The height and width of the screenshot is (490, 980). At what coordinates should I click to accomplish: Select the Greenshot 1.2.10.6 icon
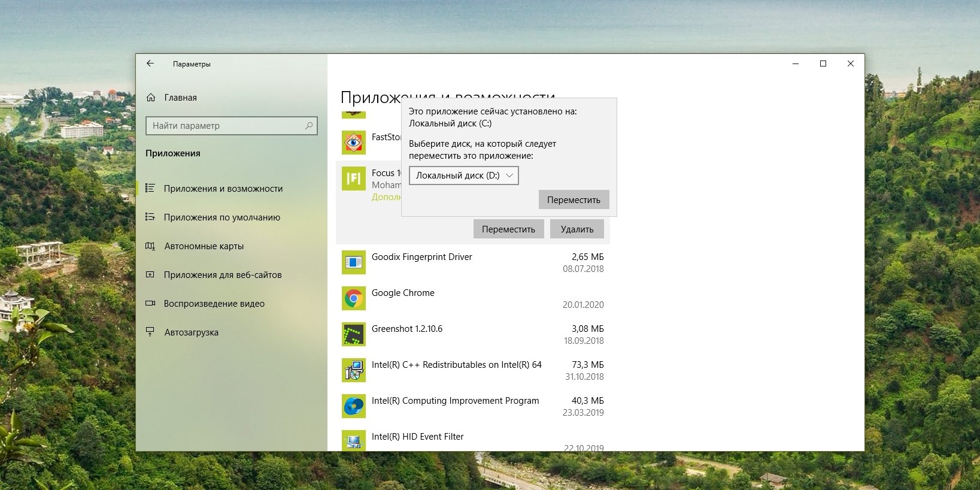tap(354, 334)
